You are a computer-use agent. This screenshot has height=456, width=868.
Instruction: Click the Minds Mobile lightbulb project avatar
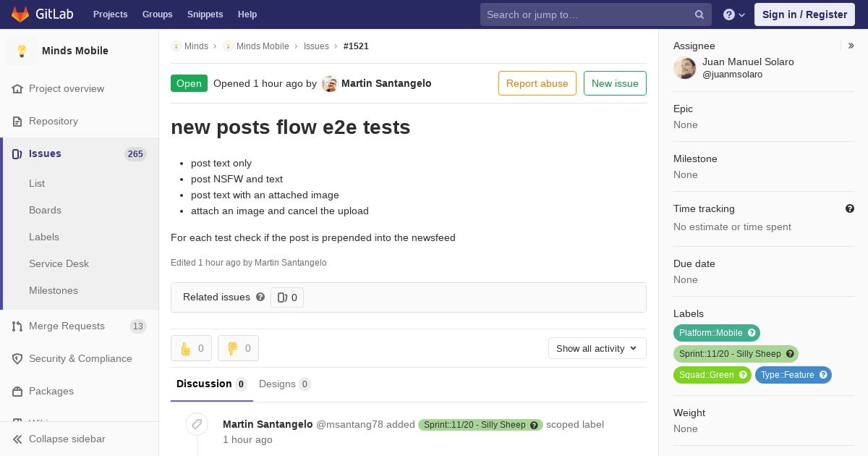pyautogui.click(x=22, y=51)
